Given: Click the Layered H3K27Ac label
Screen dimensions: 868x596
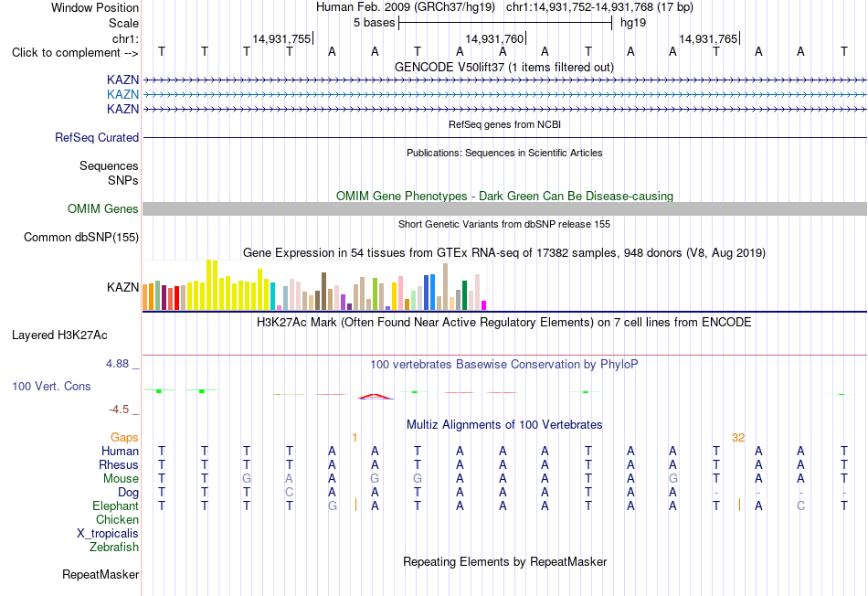Looking at the screenshot, I should tap(59, 335).
